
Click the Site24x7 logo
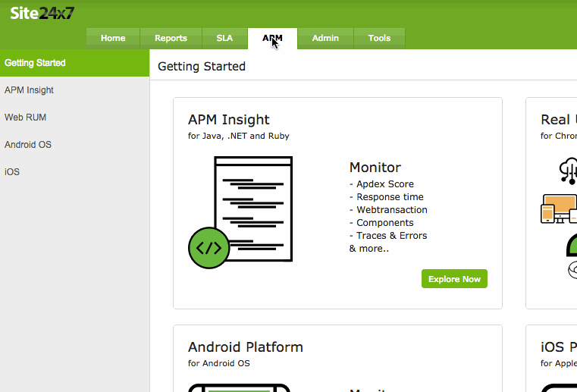(x=42, y=12)
